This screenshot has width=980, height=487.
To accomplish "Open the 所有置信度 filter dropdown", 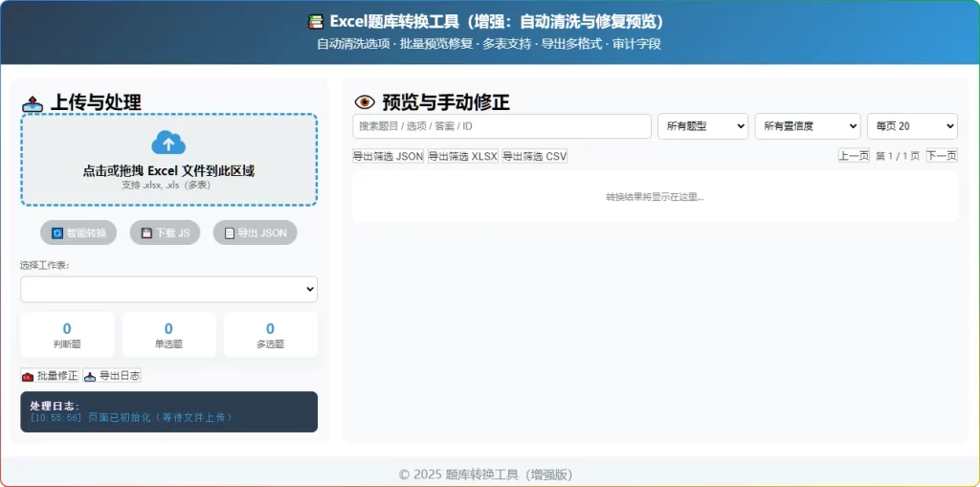I will coord(808,126).
